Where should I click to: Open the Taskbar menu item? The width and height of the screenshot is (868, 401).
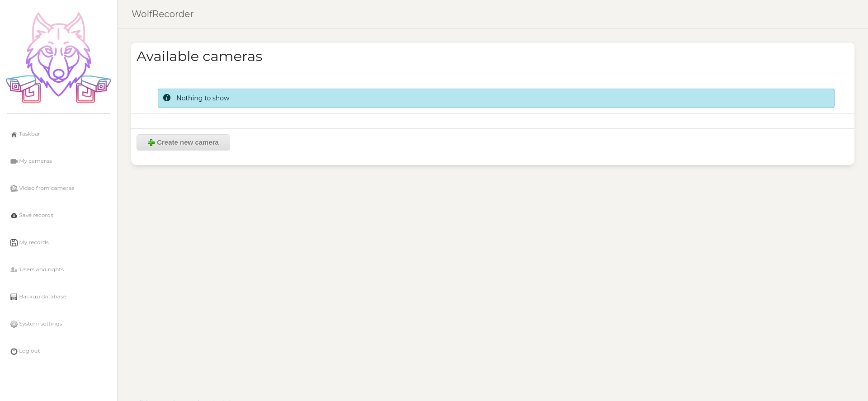click(x=30, y=134)
